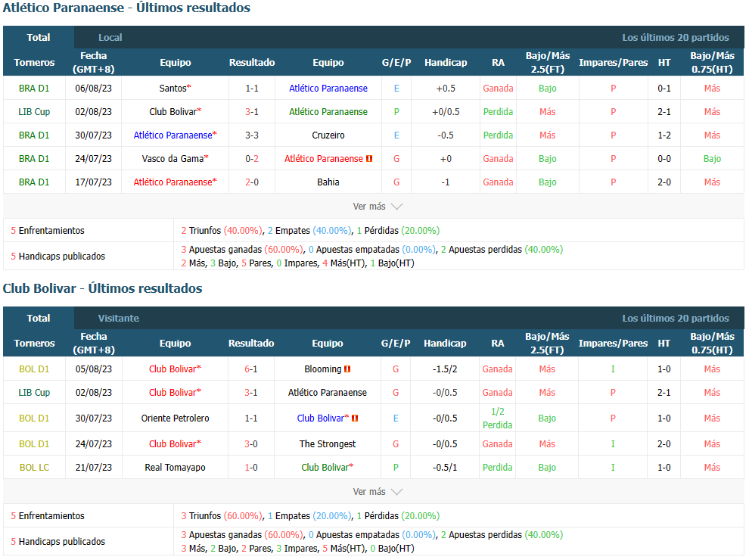Open Real Tomayapo team link

pos(175,468)
